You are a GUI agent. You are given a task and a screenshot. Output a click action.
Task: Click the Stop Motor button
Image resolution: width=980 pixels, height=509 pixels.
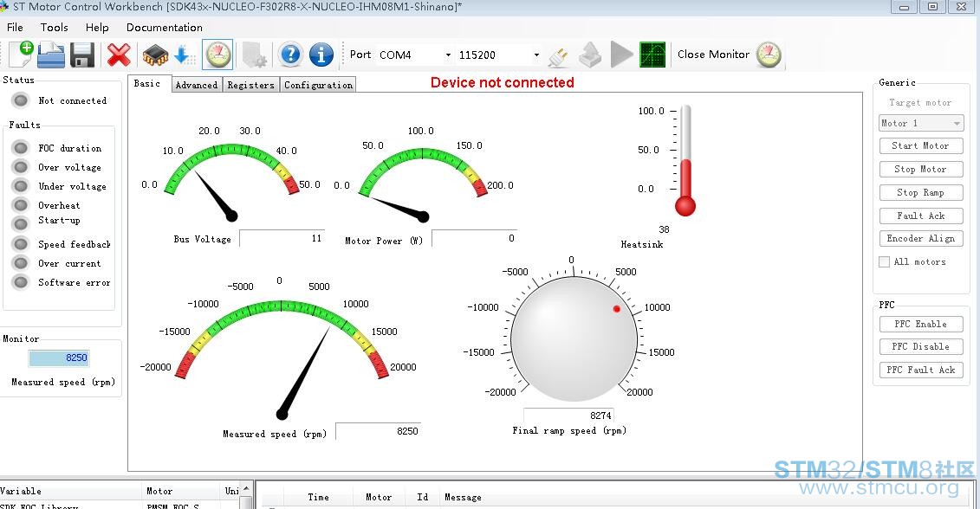click(x=920, y=170)
